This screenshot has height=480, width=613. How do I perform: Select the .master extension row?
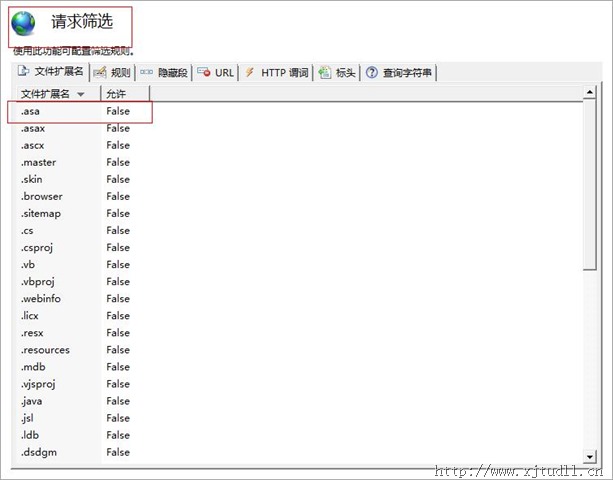click(38, 162)
